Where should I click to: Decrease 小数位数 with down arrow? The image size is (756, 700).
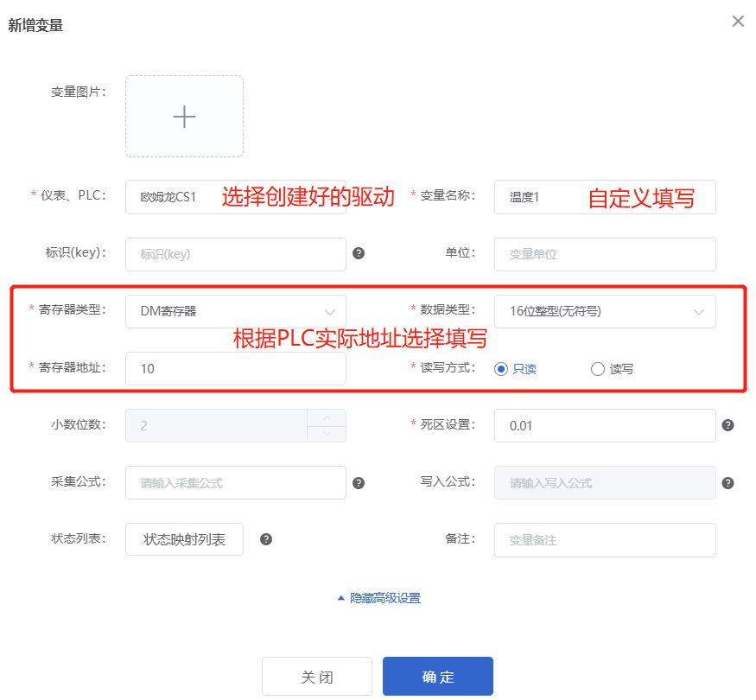click(327, 434)
